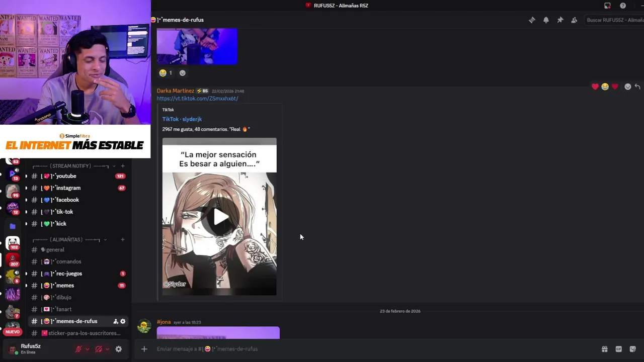This screenshot has height=362, width=644.
Task: Jump to new mentions via NUEVO pill
Action: tap(13, 332)
